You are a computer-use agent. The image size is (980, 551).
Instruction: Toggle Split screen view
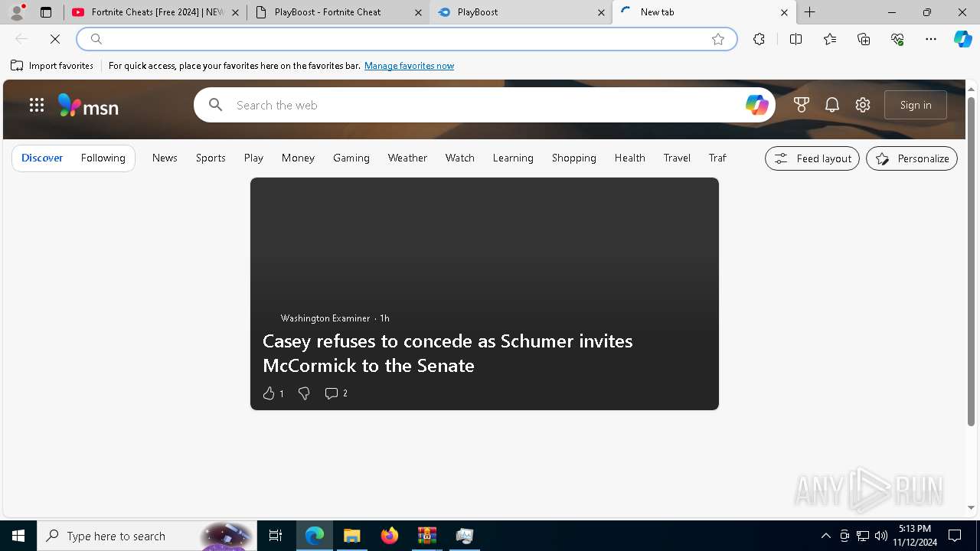click(795, 39)
